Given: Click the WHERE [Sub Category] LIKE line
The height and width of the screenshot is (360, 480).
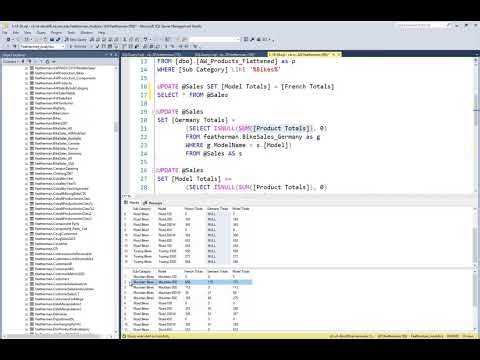Looking at the screenshot, I should tap(219, 70).
